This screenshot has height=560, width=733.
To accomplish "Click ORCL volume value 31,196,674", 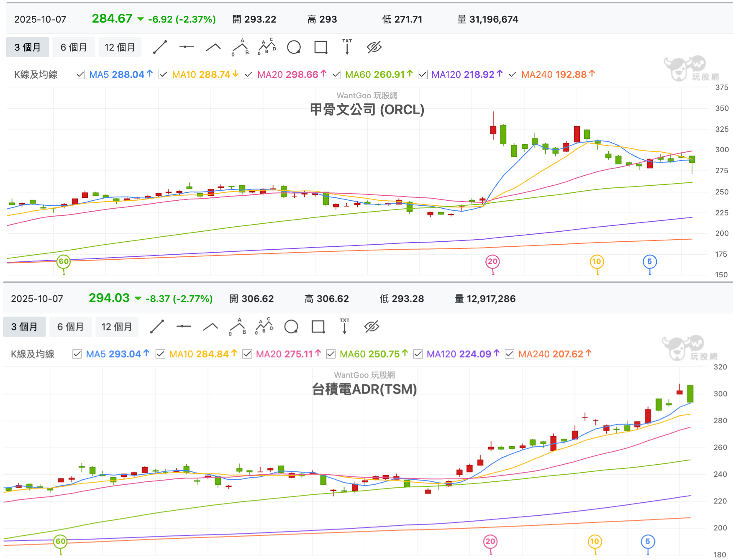I will pyautogui.click(x=494, y=19).
